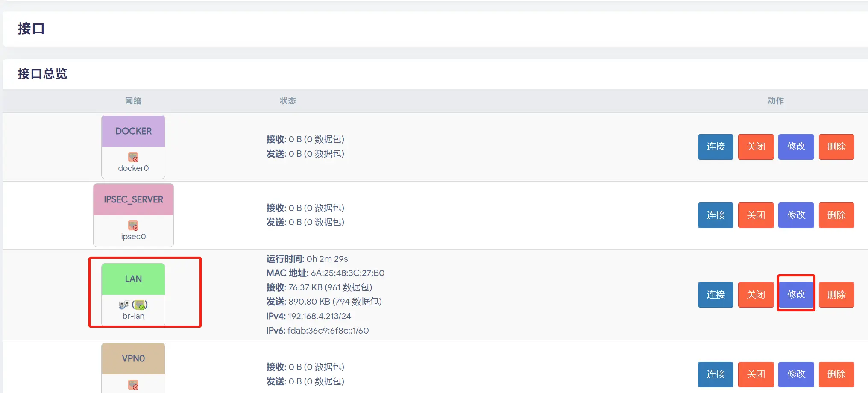
Task: Click the ipsec0 disconnected interface icon
Action: point(133,226)
